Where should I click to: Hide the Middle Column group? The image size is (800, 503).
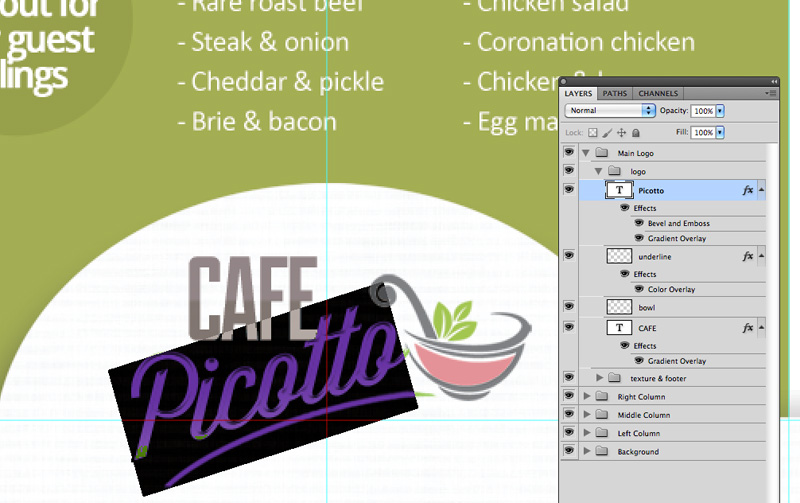click(569, 414)
